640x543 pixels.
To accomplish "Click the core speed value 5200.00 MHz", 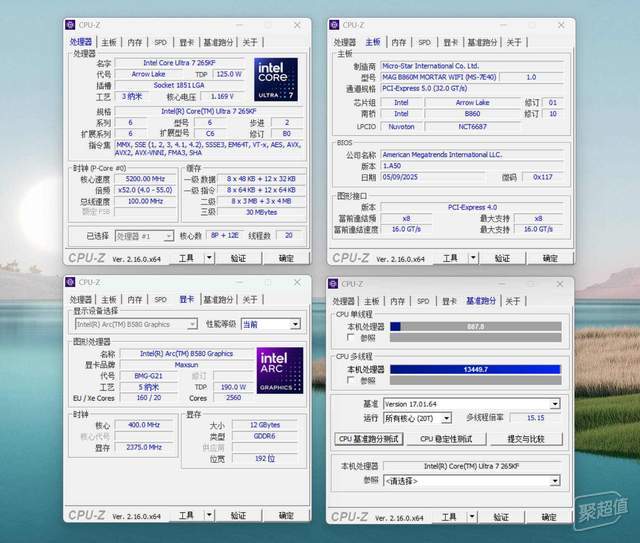I will [x=145, y=179].
